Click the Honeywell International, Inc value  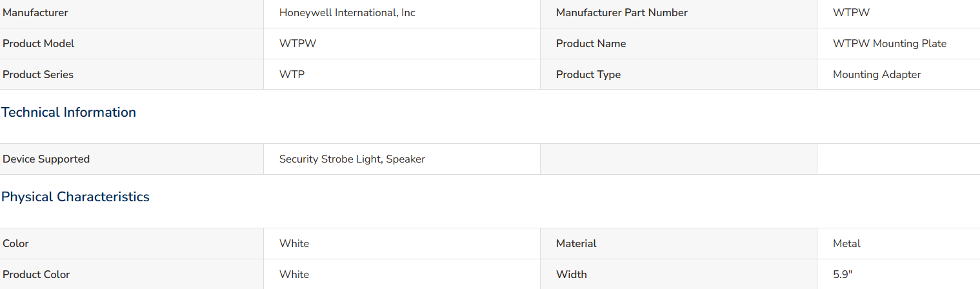(x=347, y=13)
